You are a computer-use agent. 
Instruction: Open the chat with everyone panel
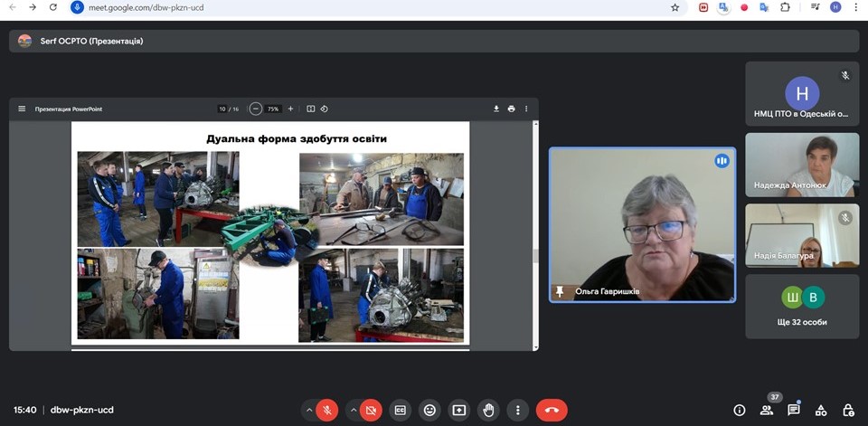tap(794, 410)
